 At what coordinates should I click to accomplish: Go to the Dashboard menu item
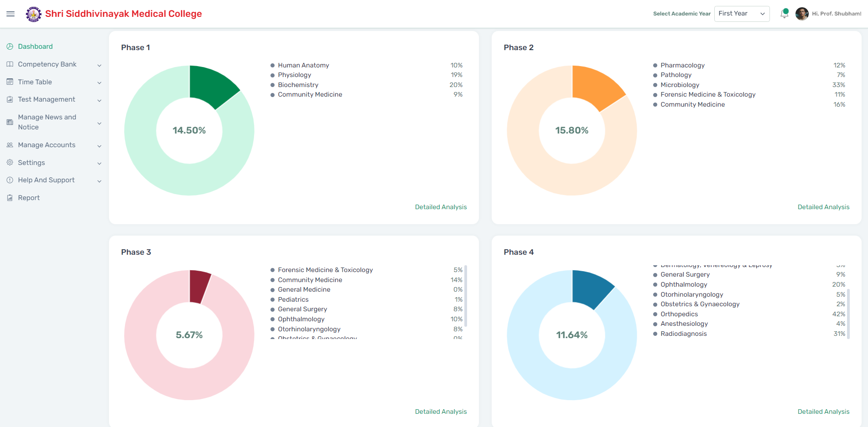point(35,46)
